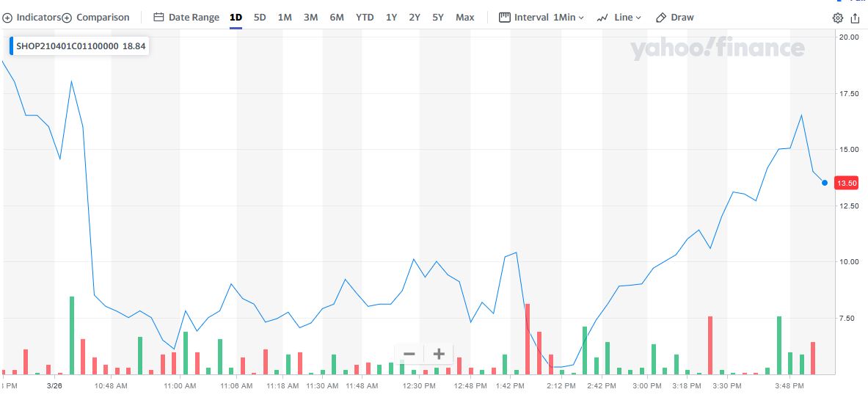The height and width of the screenshot is (403, 868).
Task: Select the YTD range
Action: (x=365, y=17)
